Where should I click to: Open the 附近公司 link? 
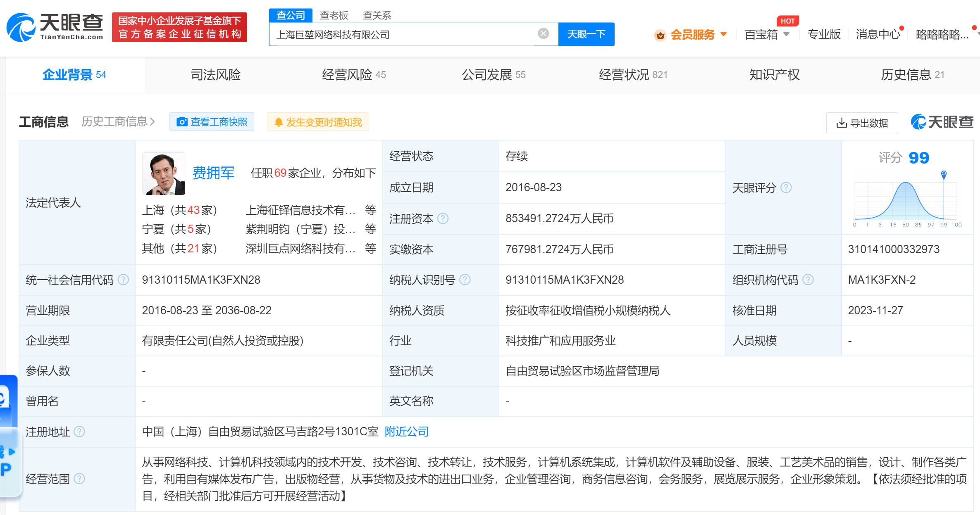[x=406, y=431]
